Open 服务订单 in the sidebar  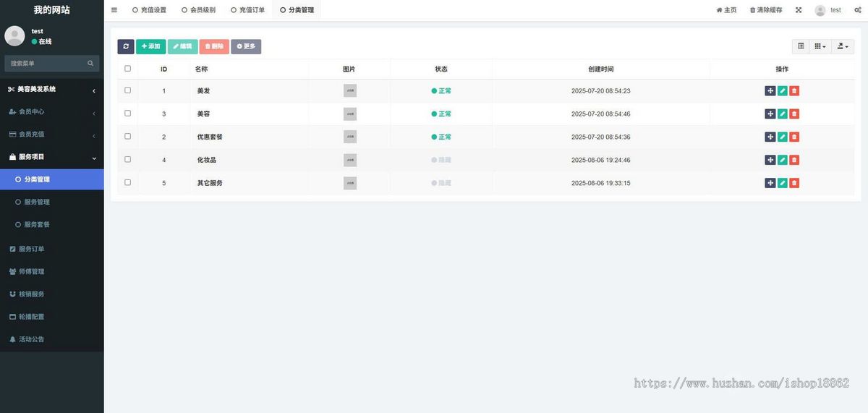pyautogui.click(x=52, y=249)
